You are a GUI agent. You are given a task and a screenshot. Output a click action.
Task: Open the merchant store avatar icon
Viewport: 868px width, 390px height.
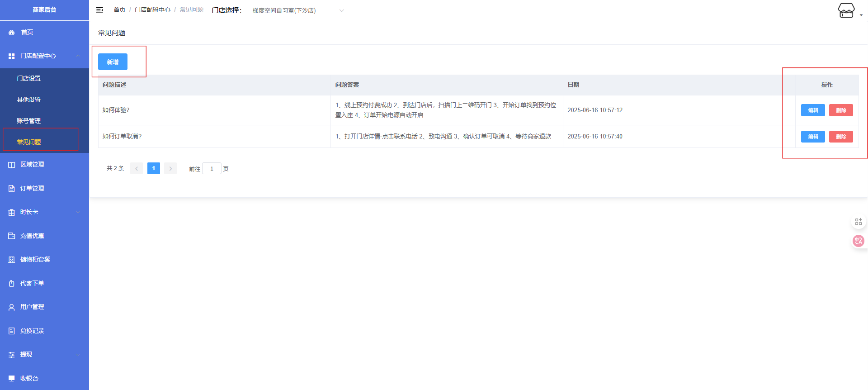[846, 10]
